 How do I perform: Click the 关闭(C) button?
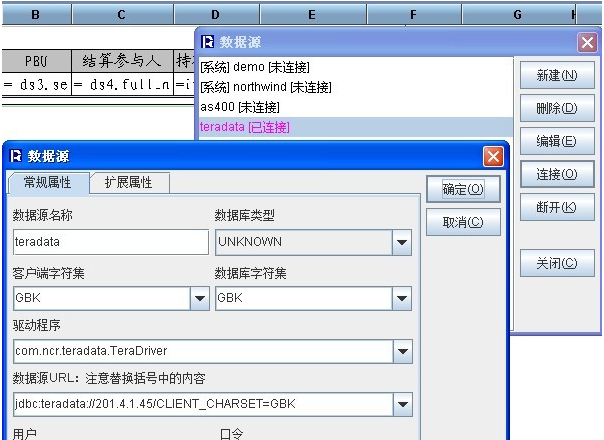point(557,263)
